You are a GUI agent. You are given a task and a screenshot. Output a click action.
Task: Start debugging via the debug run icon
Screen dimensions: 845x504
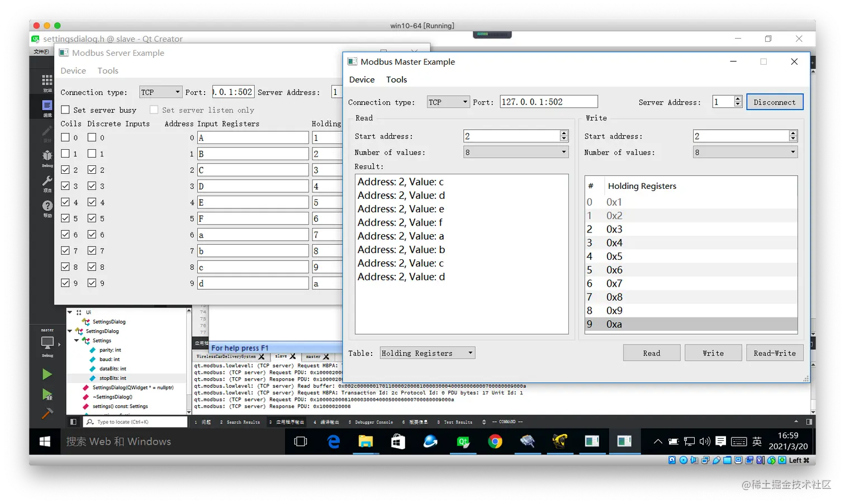click(48, 393)
